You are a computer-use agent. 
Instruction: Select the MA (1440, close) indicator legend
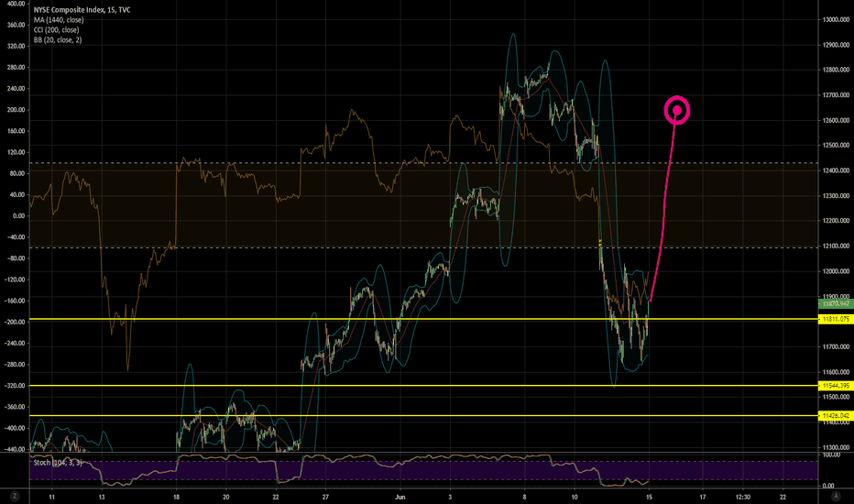point(59,19)
